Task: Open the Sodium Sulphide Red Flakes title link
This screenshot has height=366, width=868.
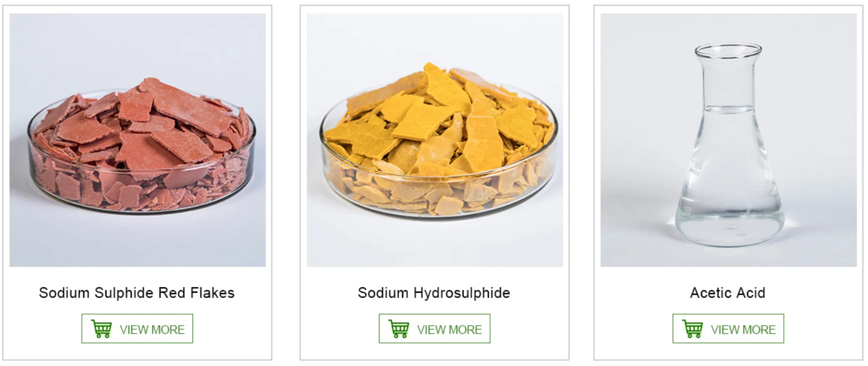Action: pos(137,293)
